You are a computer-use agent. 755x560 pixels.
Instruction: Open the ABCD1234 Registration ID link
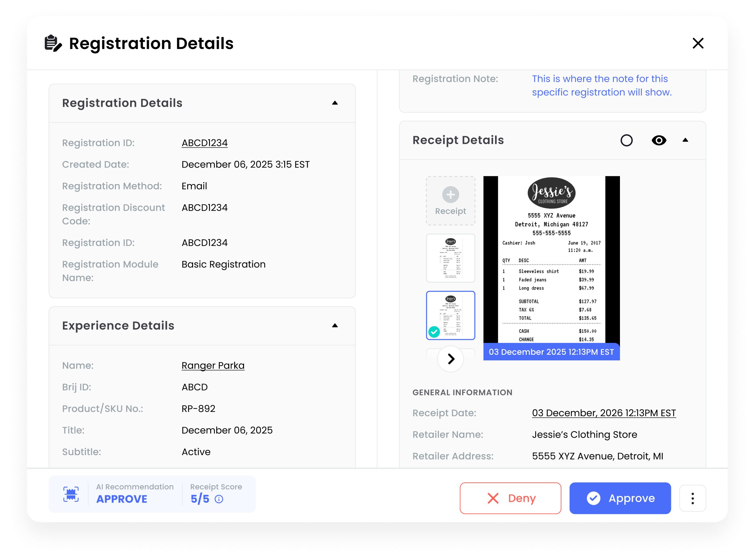pos(204,143)
